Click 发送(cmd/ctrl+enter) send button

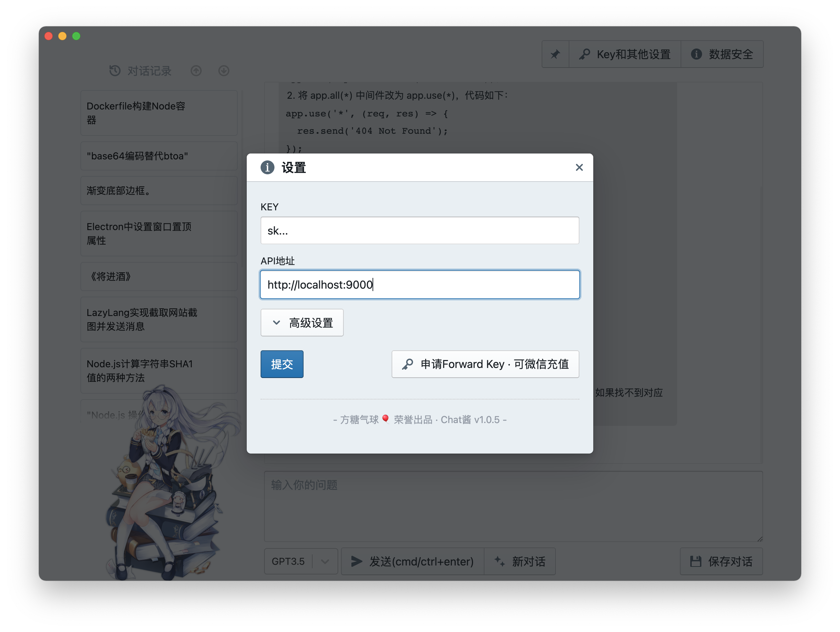(412, 561)
